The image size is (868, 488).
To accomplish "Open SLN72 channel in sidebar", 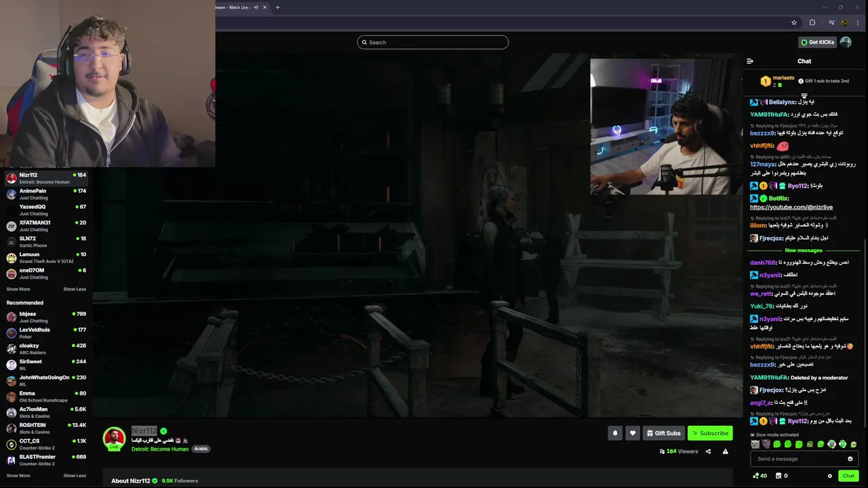I will pyautogui.click(x=46, y=241).
